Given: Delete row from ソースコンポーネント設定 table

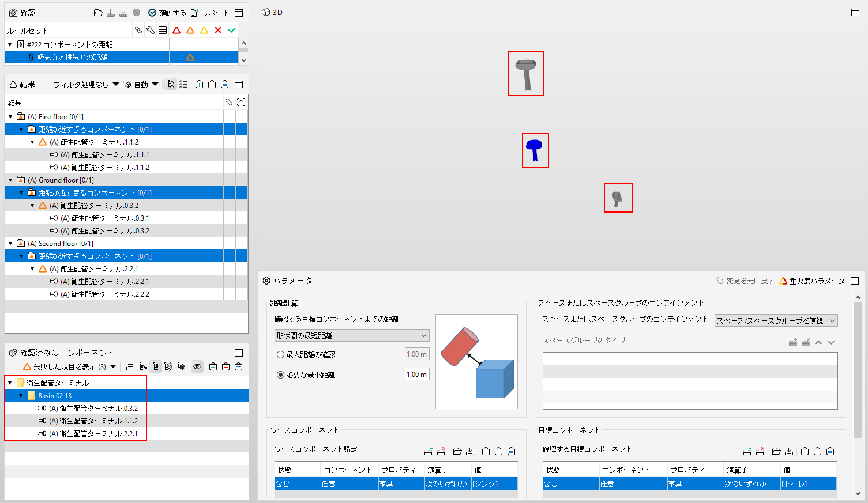Looking at the screenshot, I should click(x=441, y=451).
